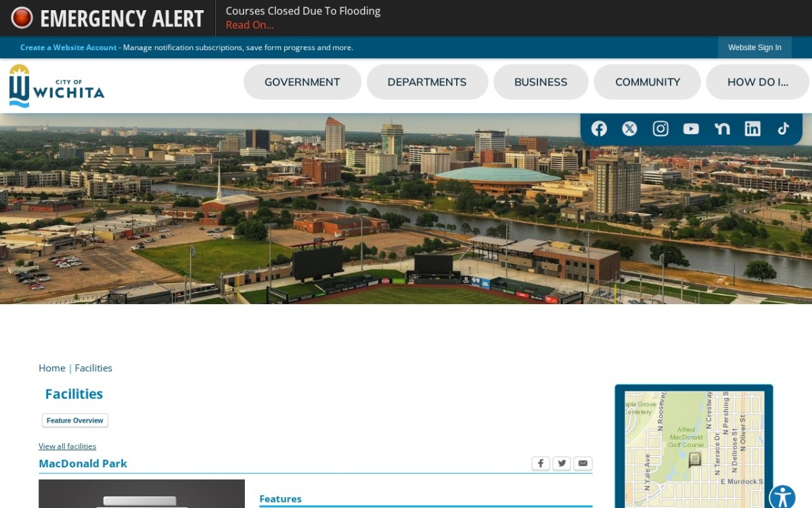Share MacDonald Park via email icon
812x508 pixels.
click(x=583, y=463)
